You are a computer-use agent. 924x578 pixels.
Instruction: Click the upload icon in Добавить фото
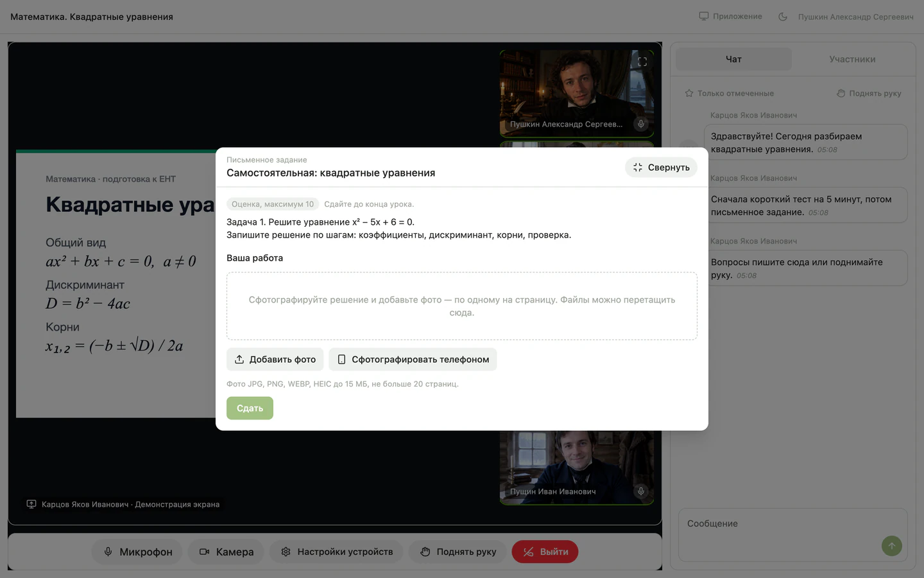[x=239, y=360]
